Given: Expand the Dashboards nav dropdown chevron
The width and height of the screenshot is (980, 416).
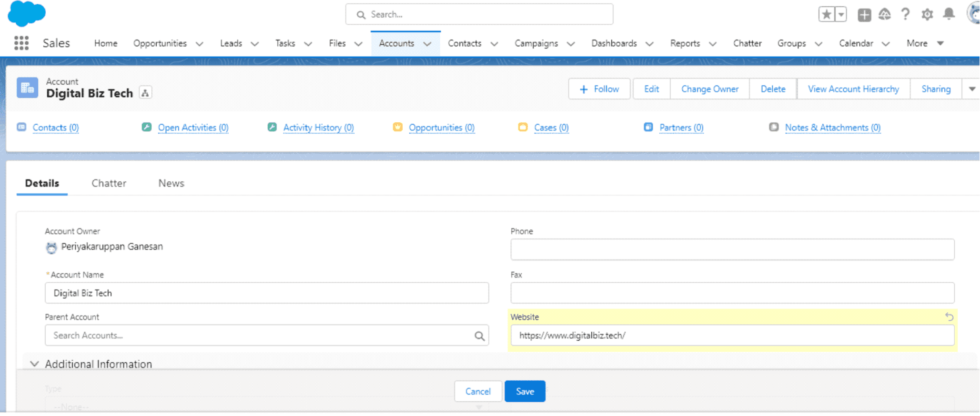Looking at the screenshot, I should (x=649, y=44).
